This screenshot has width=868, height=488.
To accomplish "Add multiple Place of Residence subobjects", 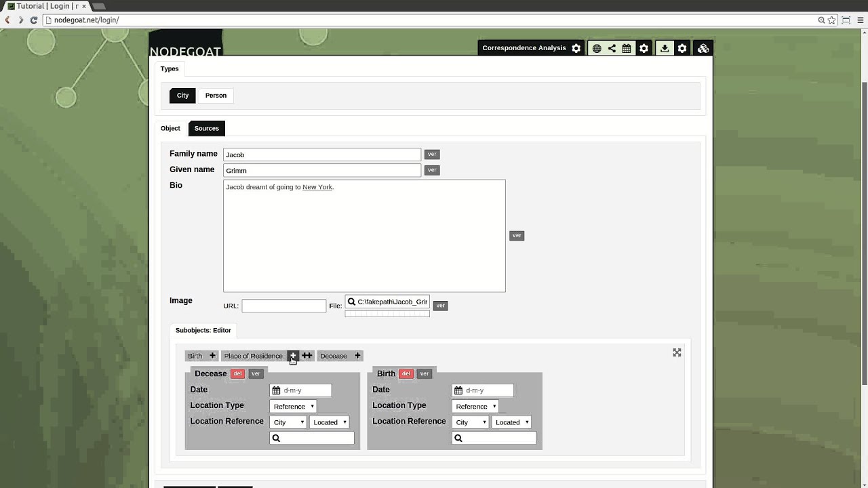I will click(307, 356).
